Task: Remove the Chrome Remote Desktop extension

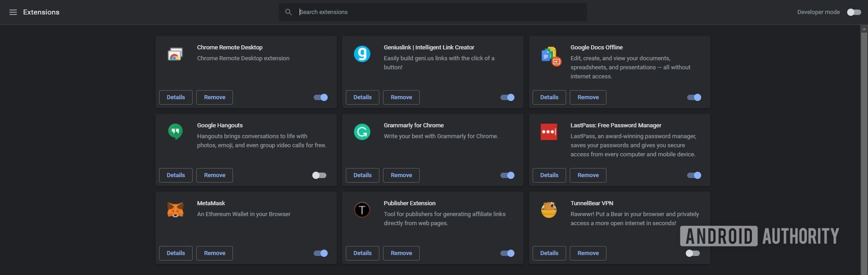Action: click(214, 97)
